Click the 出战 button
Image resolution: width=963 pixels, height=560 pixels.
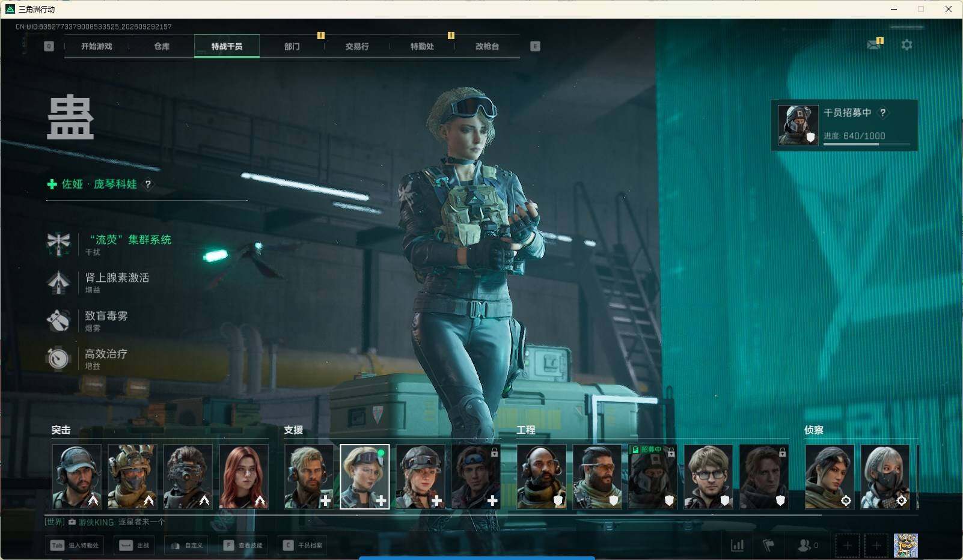[x=135, y=546]
